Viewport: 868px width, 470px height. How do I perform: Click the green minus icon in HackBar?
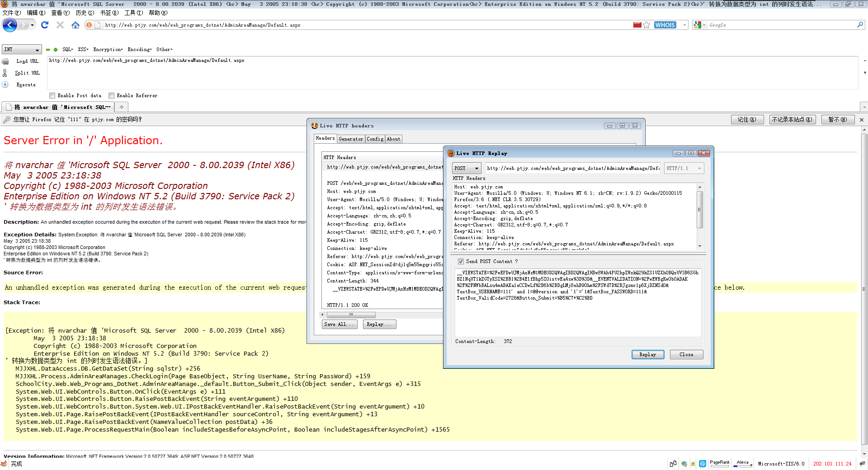48,50
